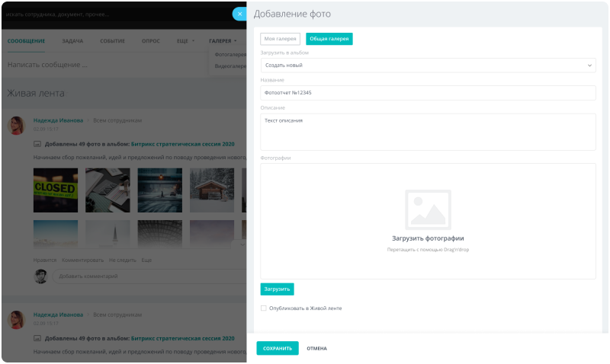Expand more photos with the chevron below the thumbnails
This screenshot has height=364, width=610.
coord(242,244)
